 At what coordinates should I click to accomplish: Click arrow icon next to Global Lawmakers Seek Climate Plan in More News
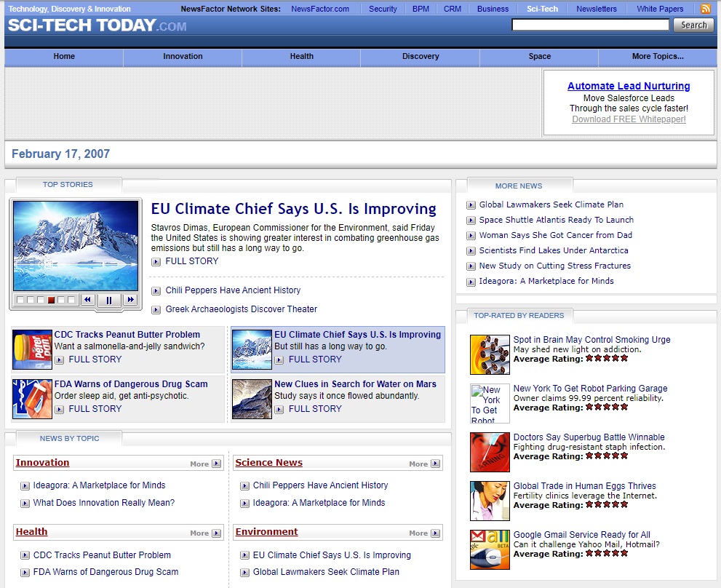point(471,205)
